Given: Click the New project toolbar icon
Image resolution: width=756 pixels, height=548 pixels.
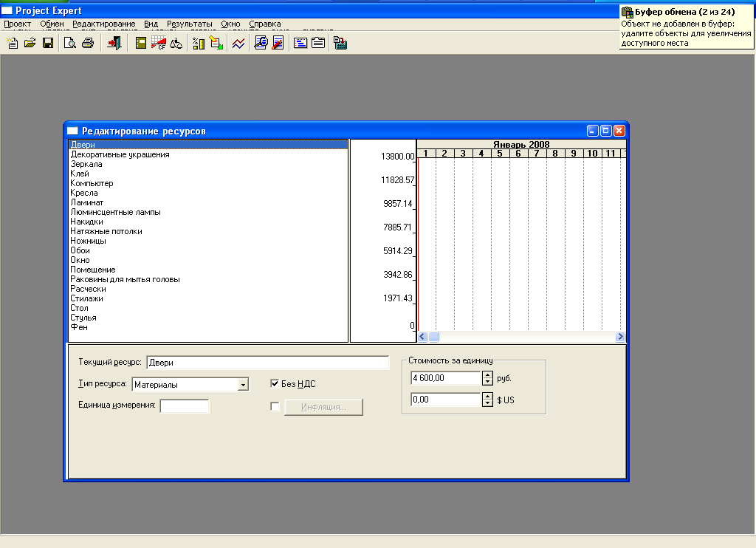Looking at the screenshot, I should coord(13,44).
